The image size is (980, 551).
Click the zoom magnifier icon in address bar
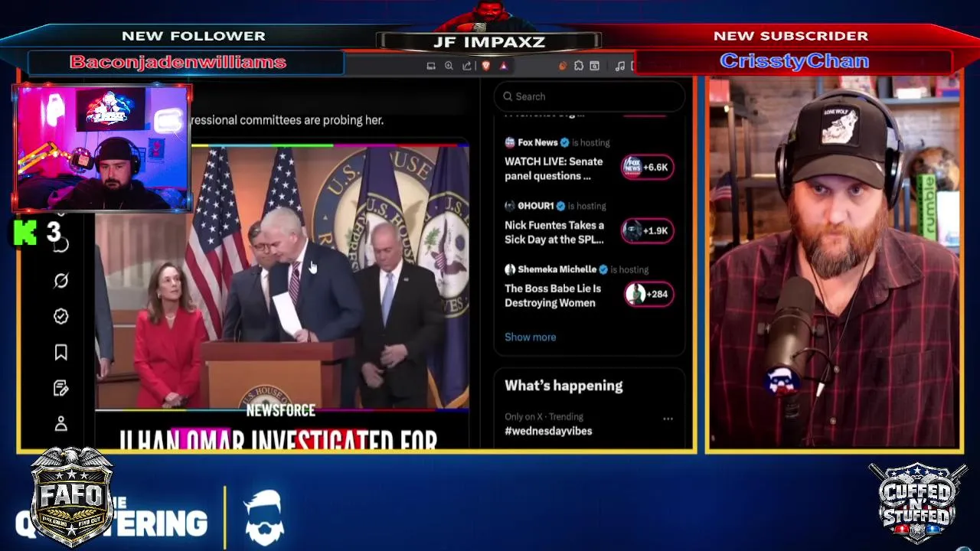tap(449, 66)
